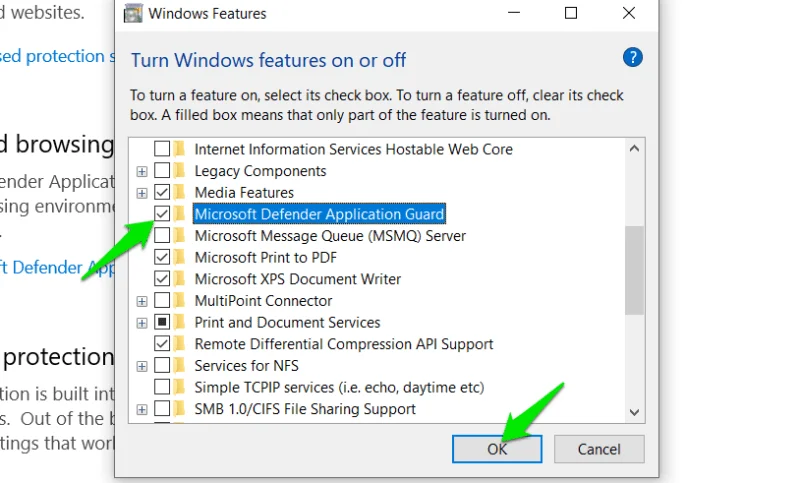Click folder icon beside Print and Document Services
The width and height of the screenshot is (800, 483).
click(179, 322)
